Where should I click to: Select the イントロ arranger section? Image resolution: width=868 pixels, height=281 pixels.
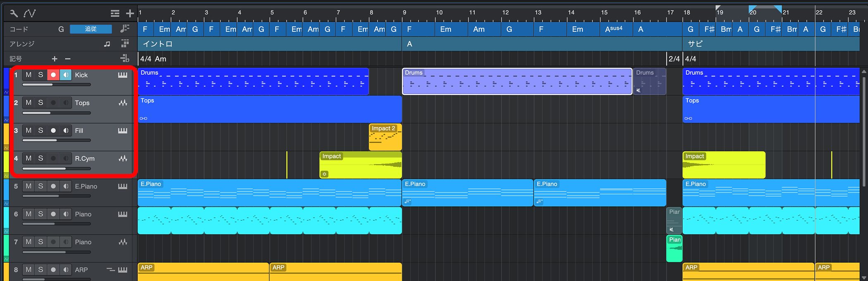pos(269,44)
